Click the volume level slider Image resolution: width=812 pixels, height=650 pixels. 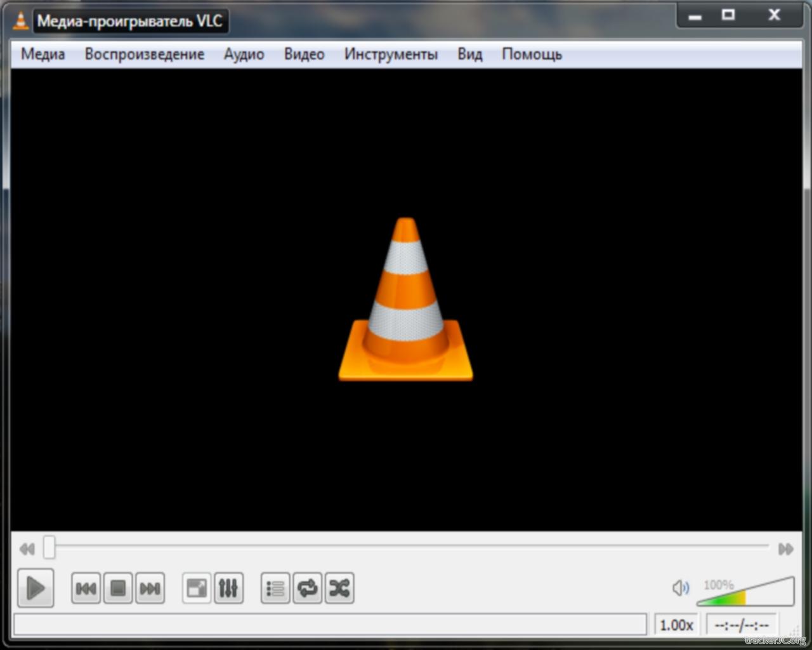click(745, 593)
